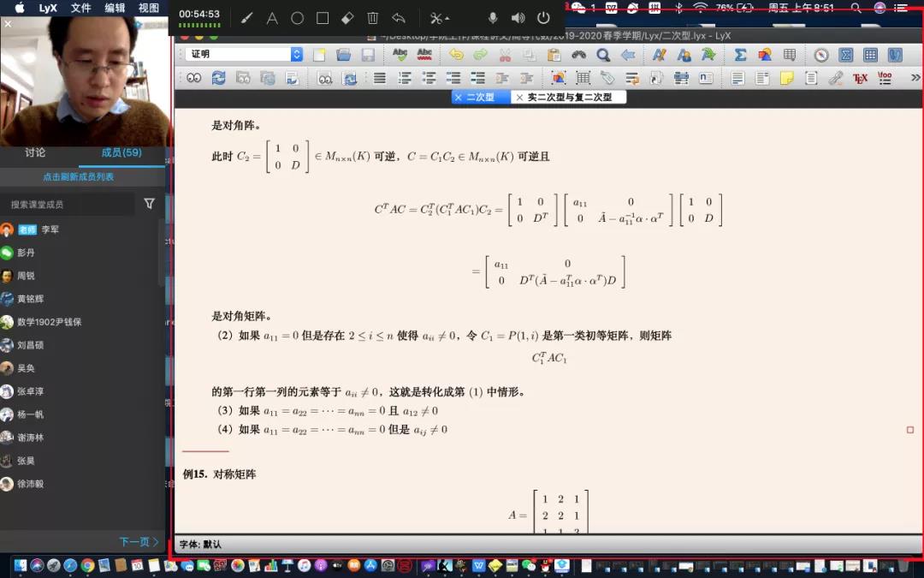The image size is (924, 578).
Task: Open the 成员(59) members tab
Action: [x=121, y=152]
